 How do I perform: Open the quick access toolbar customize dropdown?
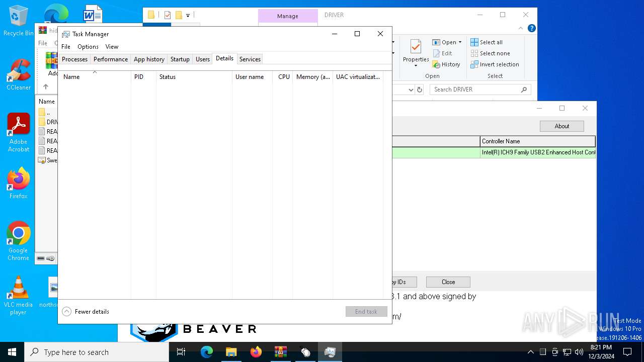click(188, 16)
